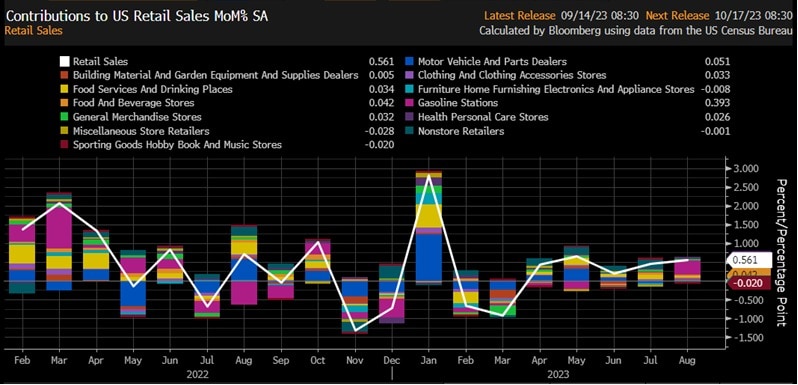Click the Latest Release label

point(520,16)
